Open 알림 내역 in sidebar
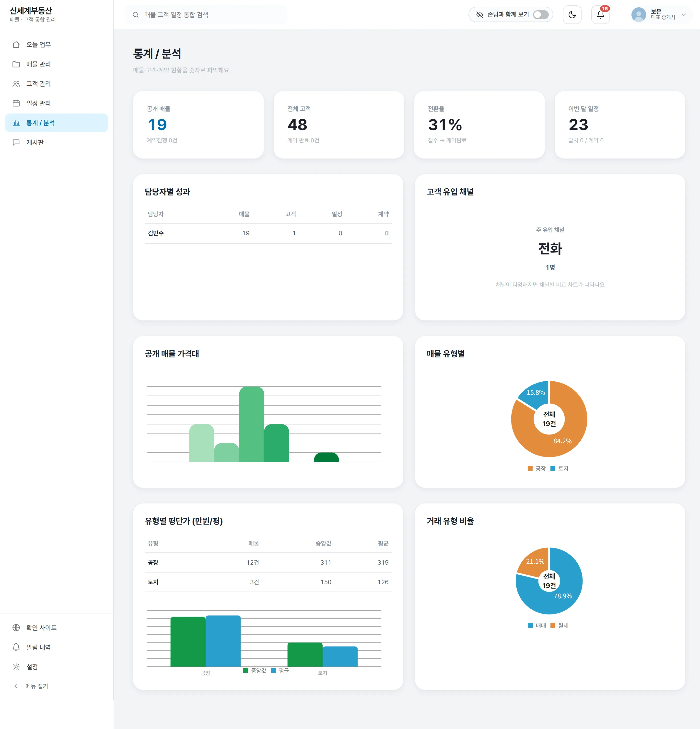Viewport: 700px width, 729px height. [57, 647]
